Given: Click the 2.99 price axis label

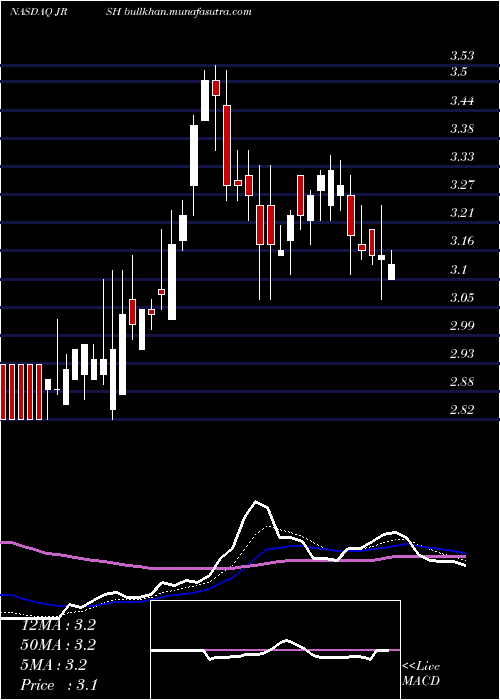Looking at the screenshot, I should coord(462,325).
